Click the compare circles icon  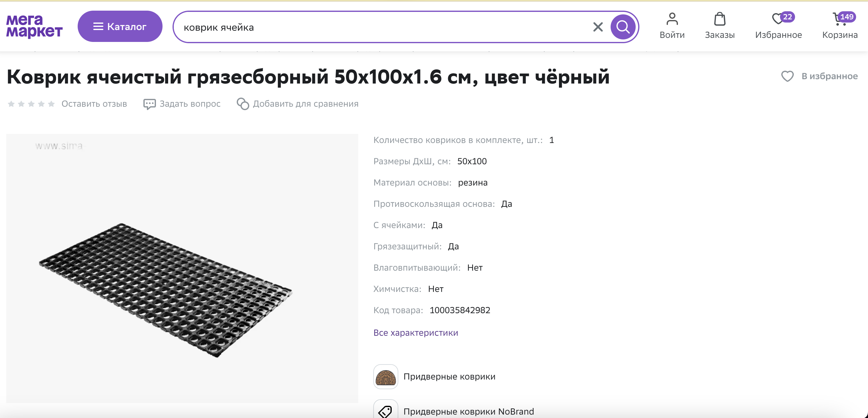243,104
